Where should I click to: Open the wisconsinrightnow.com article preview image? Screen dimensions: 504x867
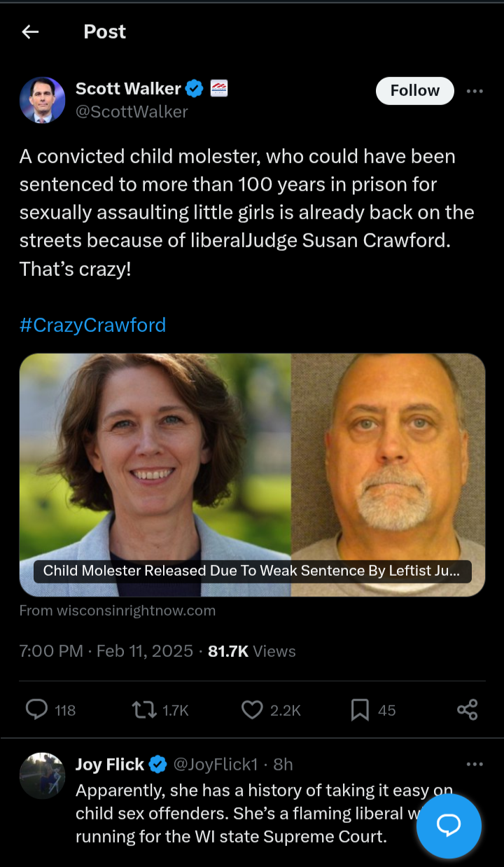(x=252, y=475)
